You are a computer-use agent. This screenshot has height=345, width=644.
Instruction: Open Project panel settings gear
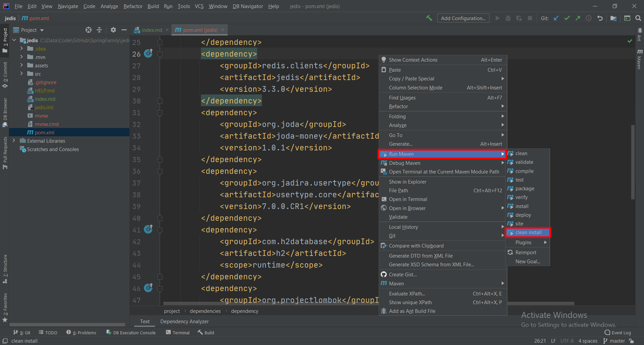pos(113,30)
